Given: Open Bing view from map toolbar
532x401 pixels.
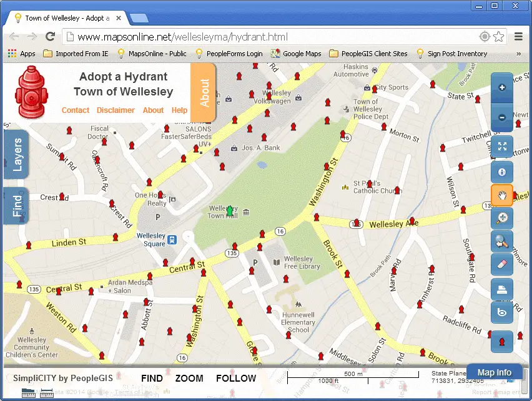Looking at the screenshot, I should point(502,312).
